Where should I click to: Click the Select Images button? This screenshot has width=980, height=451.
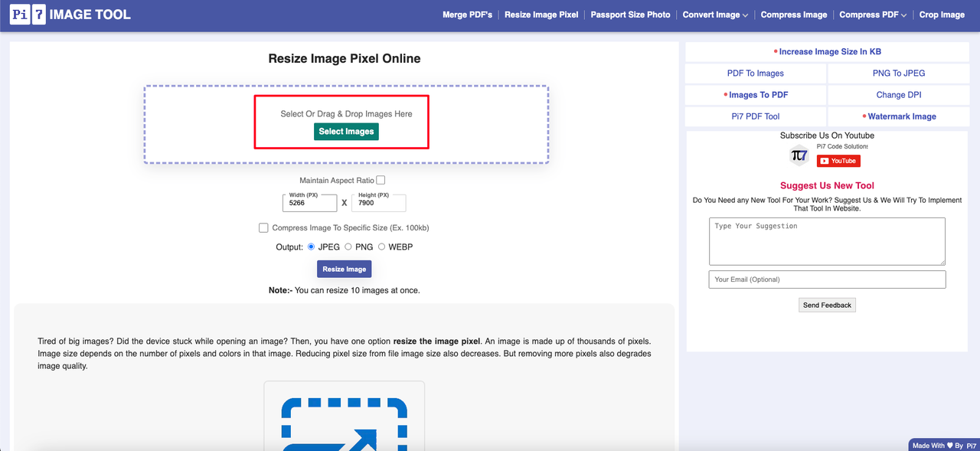click(346, 132)
